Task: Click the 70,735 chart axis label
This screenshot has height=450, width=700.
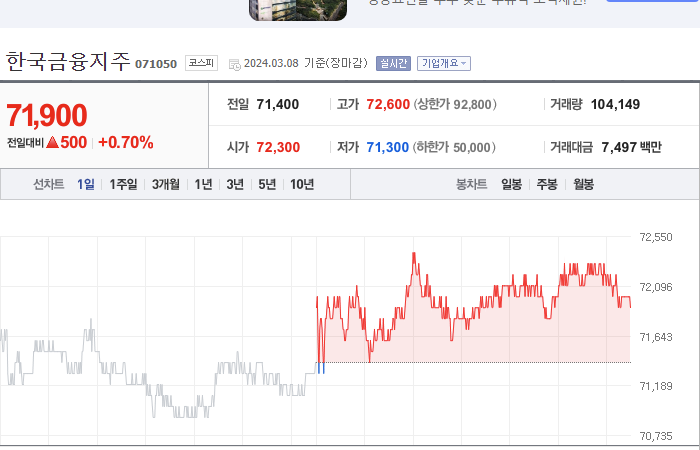Action: tap(656, 436)
